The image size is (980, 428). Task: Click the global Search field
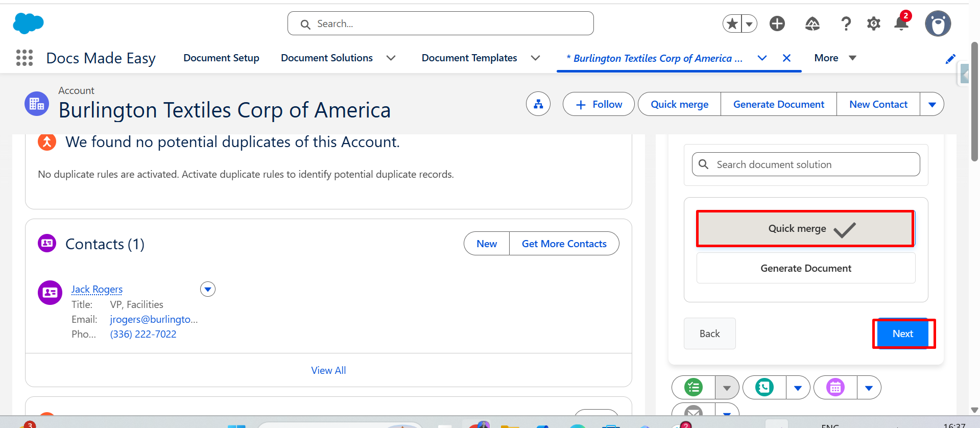[x=440, y=23]
